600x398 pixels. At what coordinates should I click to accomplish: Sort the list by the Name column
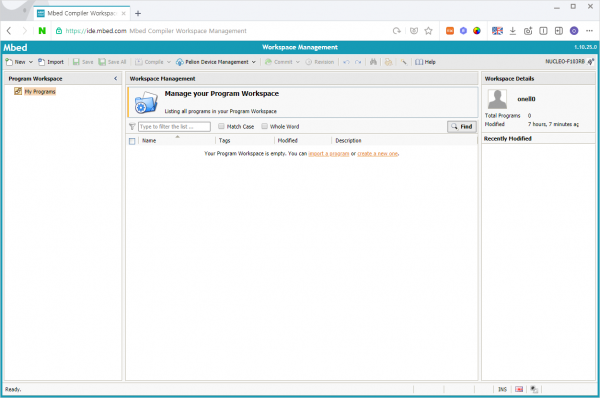pos(149,141)
